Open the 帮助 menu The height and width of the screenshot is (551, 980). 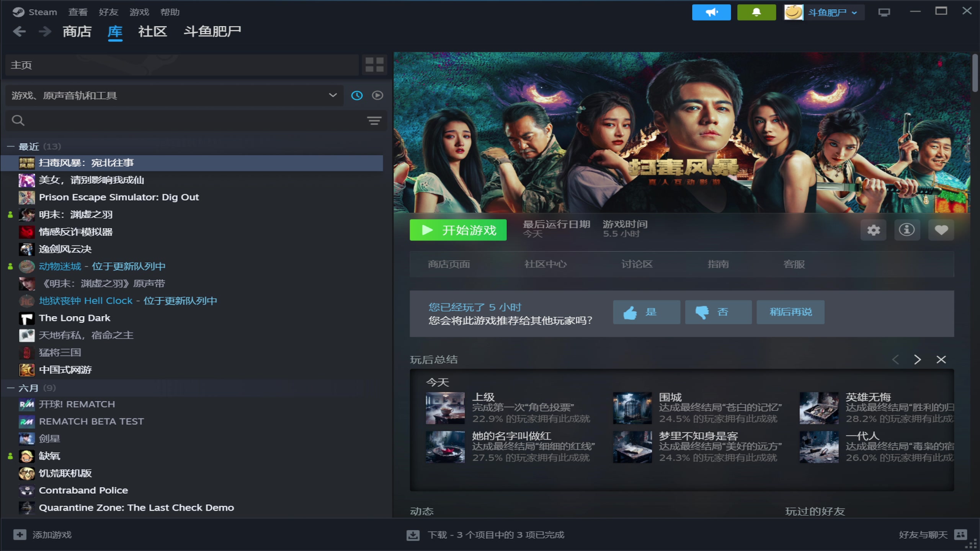pyautogui.click(x=170, y=12)
